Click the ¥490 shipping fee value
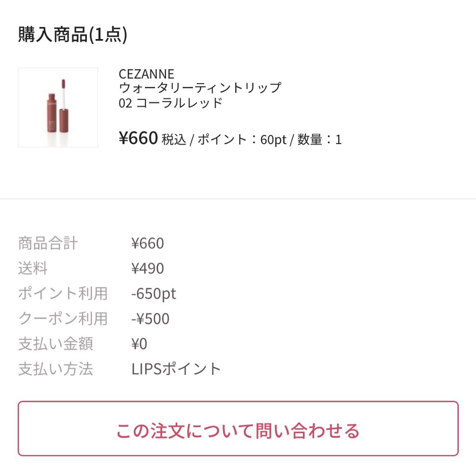This screenshot has width=476, height=476. 147,268
